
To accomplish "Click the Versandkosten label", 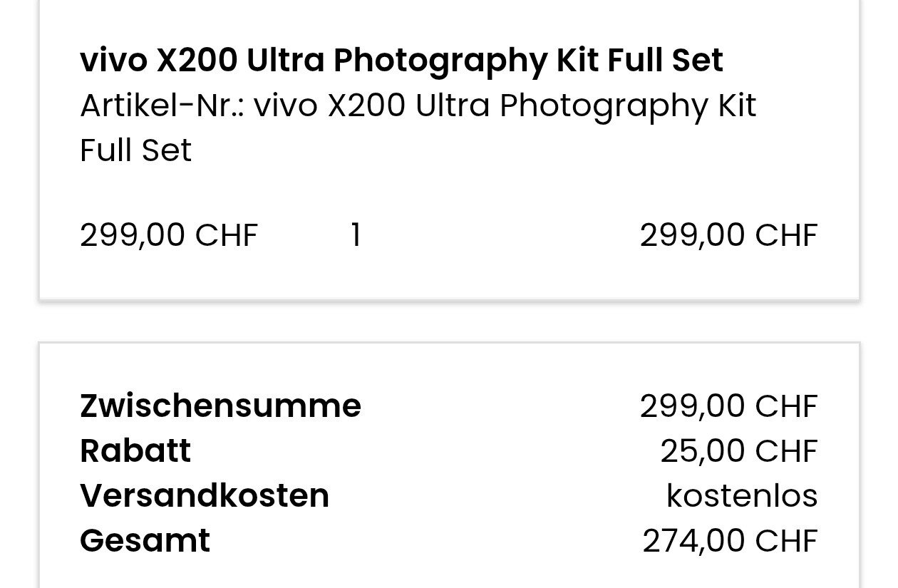I will point(205,496).
